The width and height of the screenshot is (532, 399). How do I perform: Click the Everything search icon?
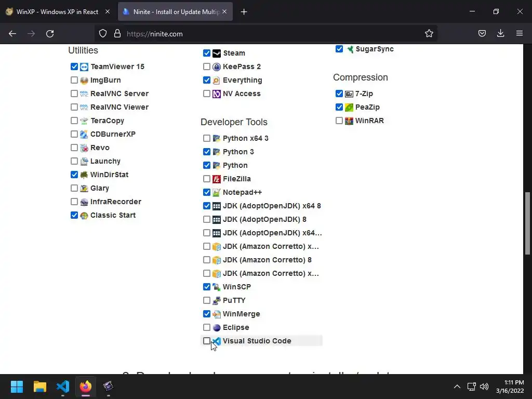[217, 81]
